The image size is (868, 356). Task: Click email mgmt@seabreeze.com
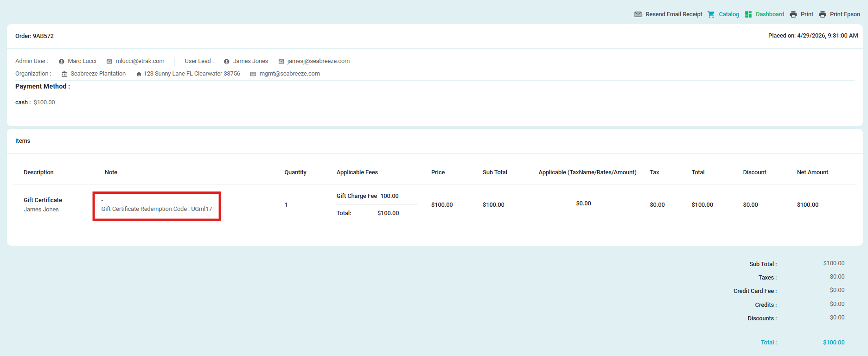pyautogui.click(x=289, y=74)
